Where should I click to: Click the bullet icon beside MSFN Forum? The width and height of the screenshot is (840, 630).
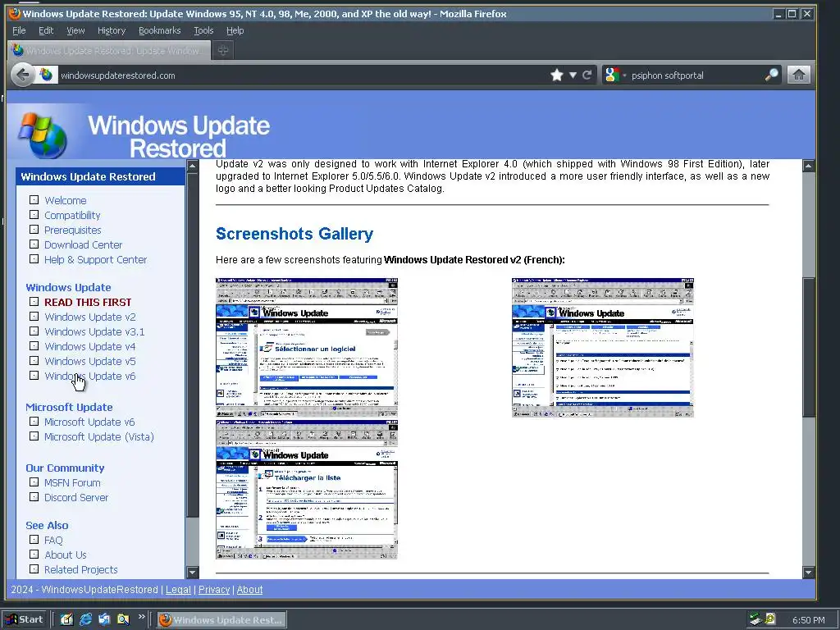coord(34,482)
